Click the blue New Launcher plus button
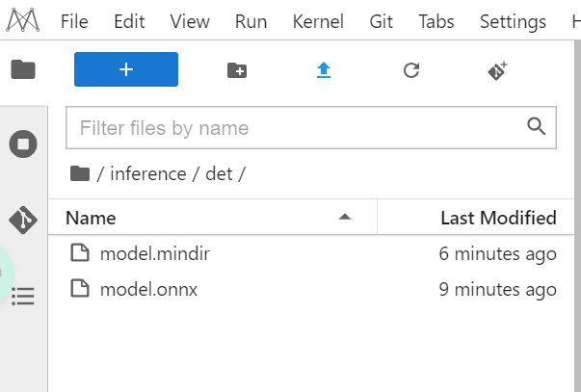This screenshot has height=392, width=581. (126, 69)
